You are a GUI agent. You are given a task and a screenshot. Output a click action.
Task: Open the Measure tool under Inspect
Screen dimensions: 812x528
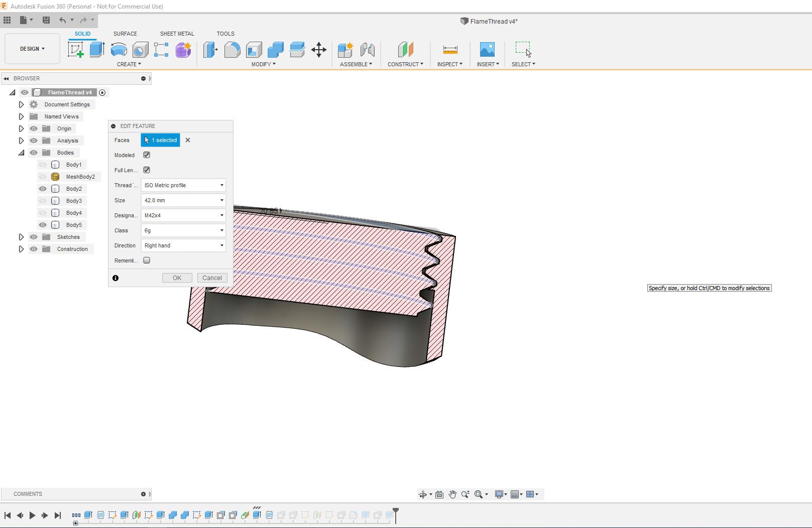pyautogui.click(x=450, y=50)
